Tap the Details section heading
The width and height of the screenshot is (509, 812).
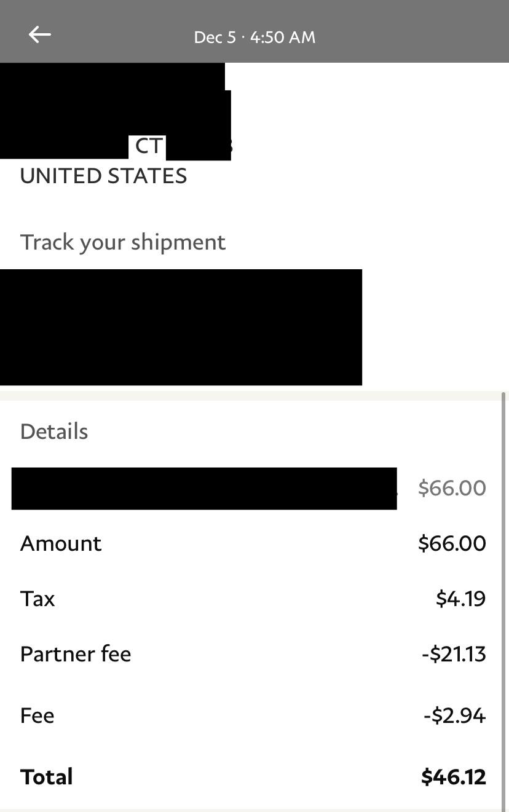pos(53,431)
